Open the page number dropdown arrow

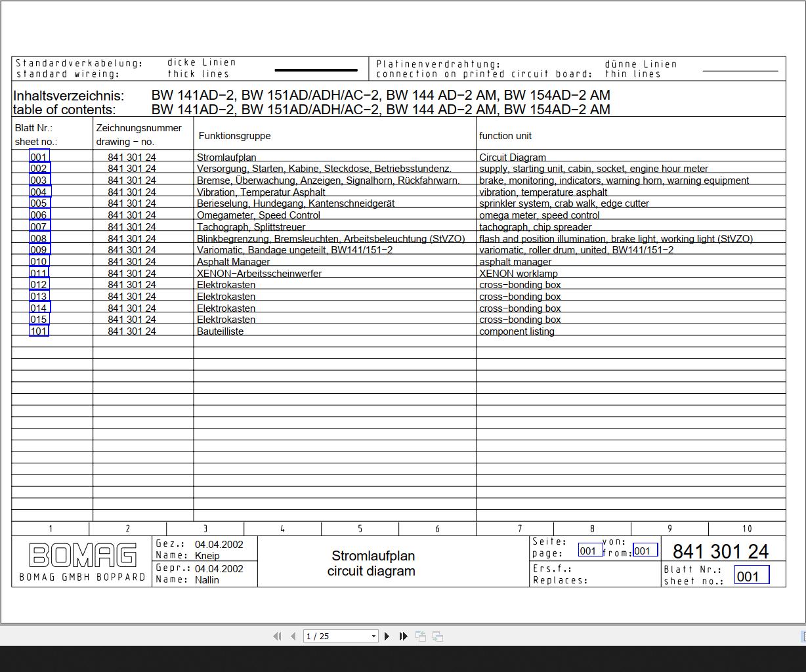click(374, 636)
